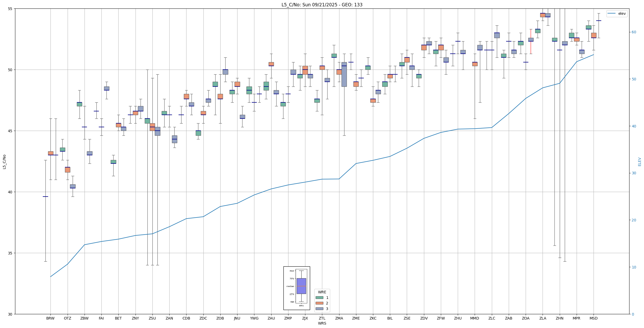Click the ELEV right axis title
Image resolution: width=644 pixels, height=328 pixels.
tap(640, 162)
